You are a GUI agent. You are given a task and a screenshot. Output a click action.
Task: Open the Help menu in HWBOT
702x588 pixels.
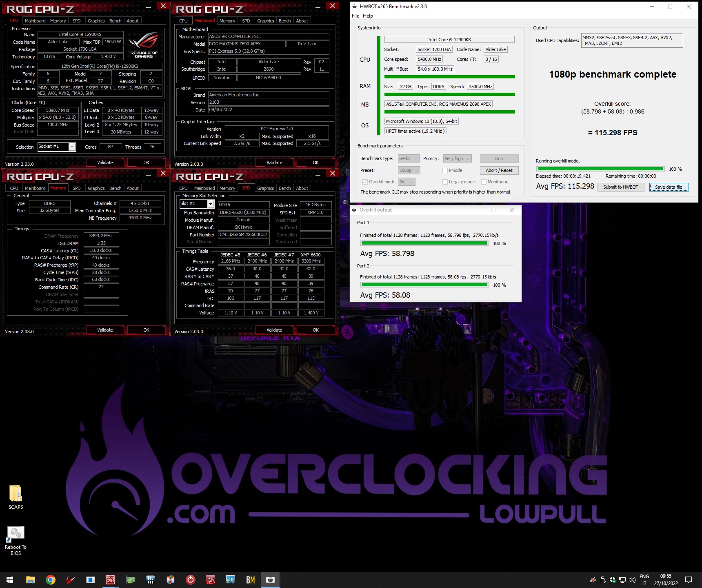368,16
